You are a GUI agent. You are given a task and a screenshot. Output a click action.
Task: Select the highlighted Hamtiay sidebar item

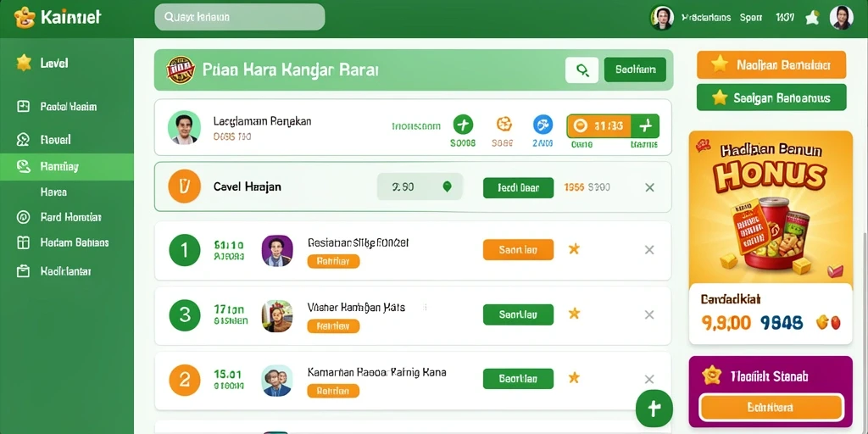pyautogui.click(x=66, y=167)
